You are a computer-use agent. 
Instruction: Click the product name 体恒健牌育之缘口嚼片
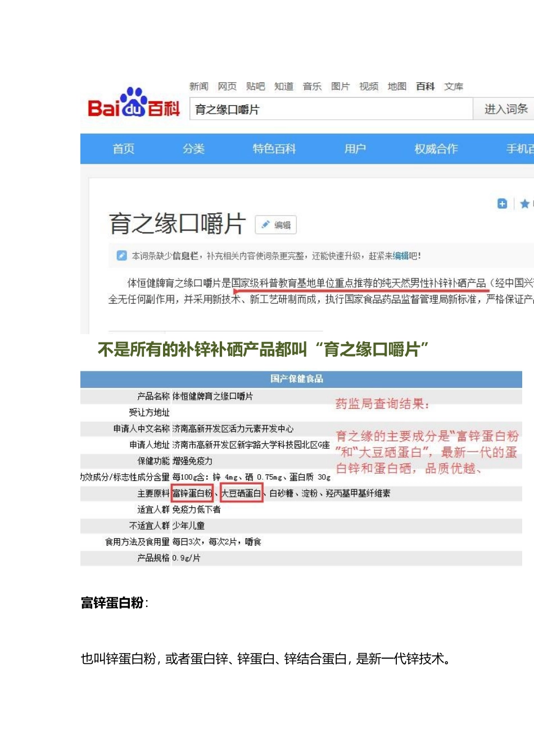pyautogui.click(x=212, y=396)
